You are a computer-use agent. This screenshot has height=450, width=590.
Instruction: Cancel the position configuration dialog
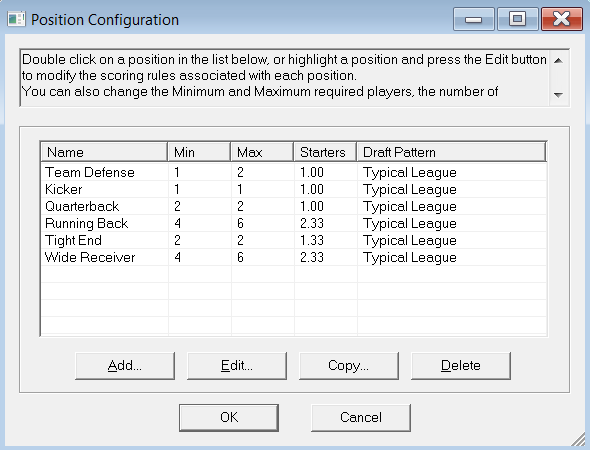(x=361, y=418)
